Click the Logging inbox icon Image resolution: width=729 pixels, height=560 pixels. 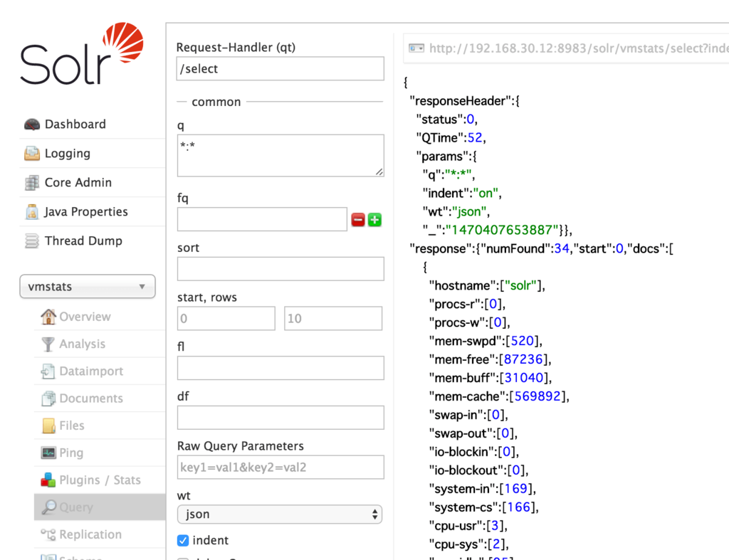[x=32, y=154]
